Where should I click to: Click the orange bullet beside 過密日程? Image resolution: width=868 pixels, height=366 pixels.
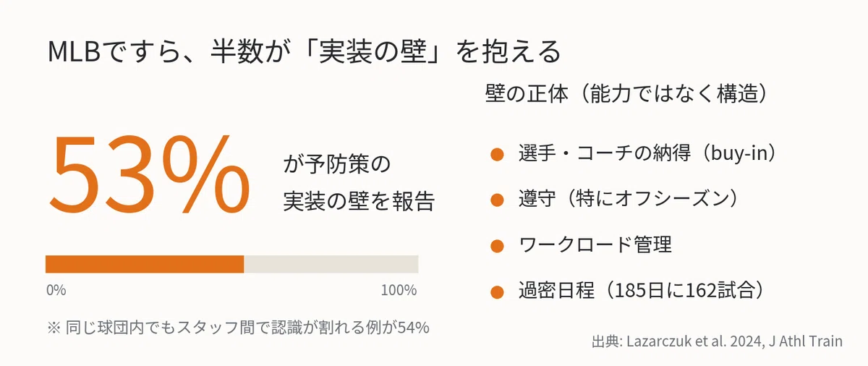pos(496,292)
